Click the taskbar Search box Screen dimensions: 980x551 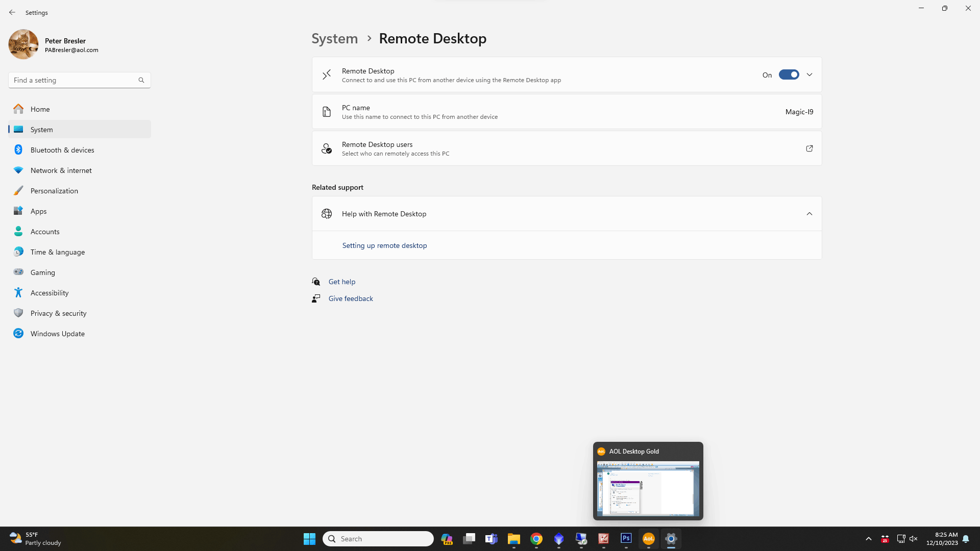378,539
